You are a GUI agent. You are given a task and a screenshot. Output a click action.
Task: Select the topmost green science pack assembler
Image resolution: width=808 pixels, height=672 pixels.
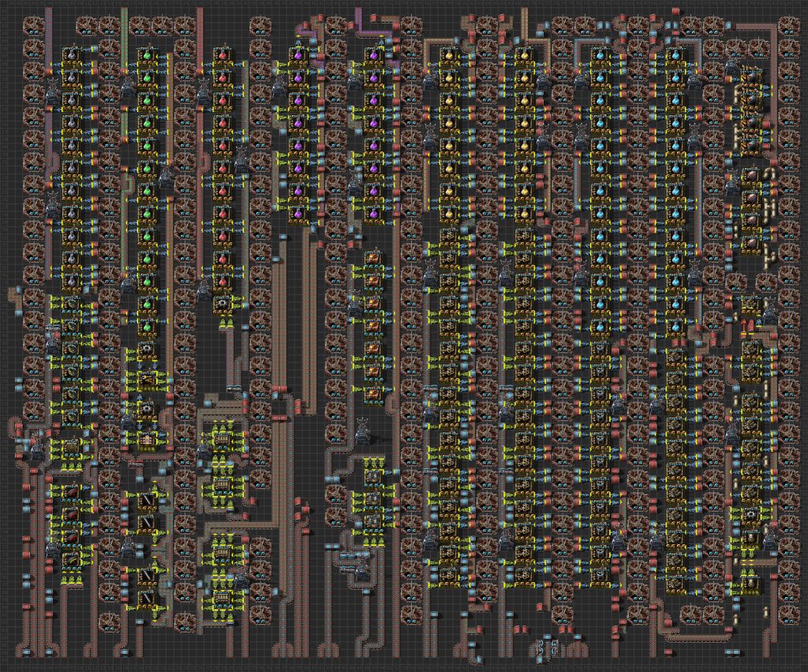147,55
